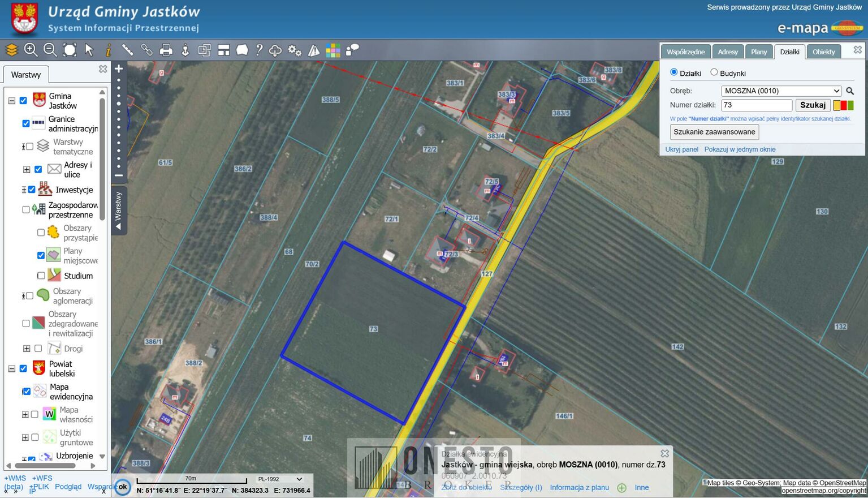Open the gears settings icon

click(294, 50)
